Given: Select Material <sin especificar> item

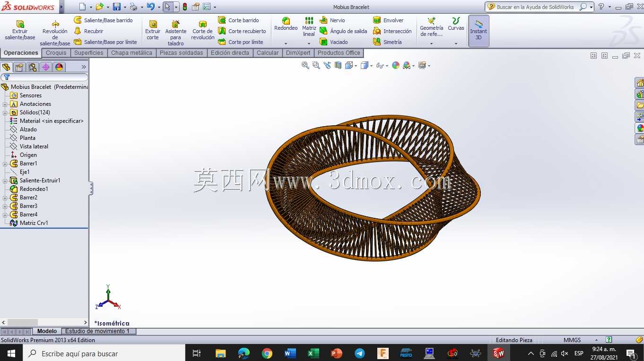Looking at the screenshot, I should 52,121.
